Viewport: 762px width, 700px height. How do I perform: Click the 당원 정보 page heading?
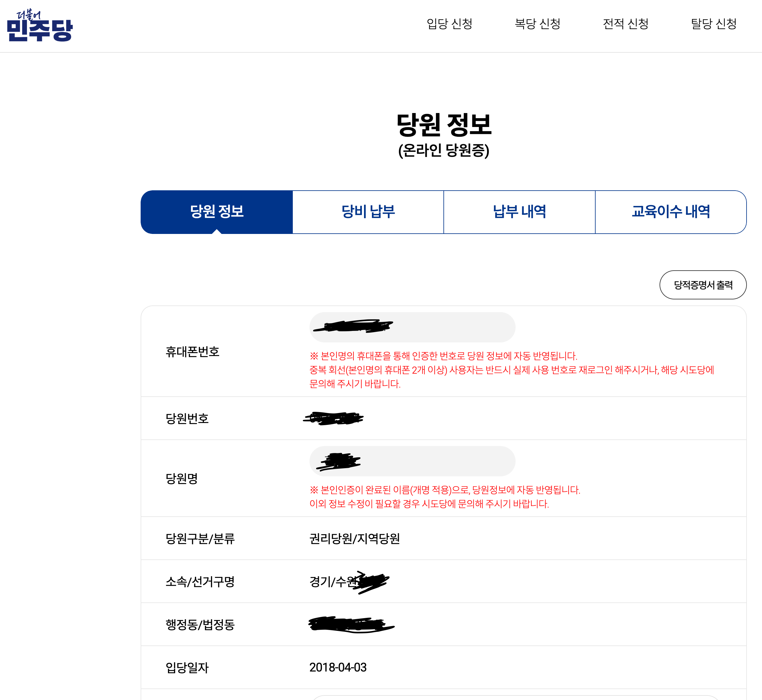[444, 125]
